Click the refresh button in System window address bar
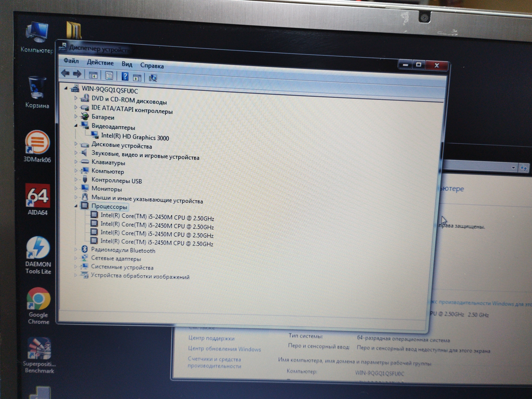 click(523, 168)
